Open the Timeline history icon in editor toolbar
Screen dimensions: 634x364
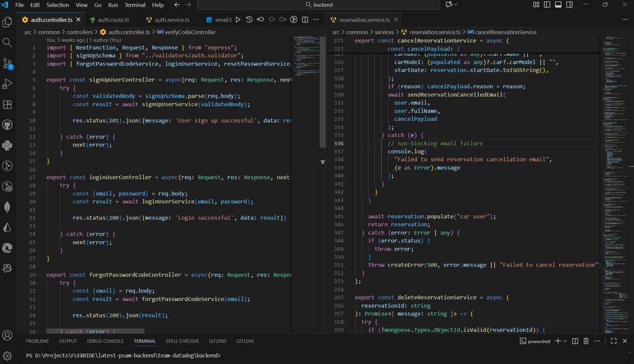pyautogui.click(x=249, y=20)
